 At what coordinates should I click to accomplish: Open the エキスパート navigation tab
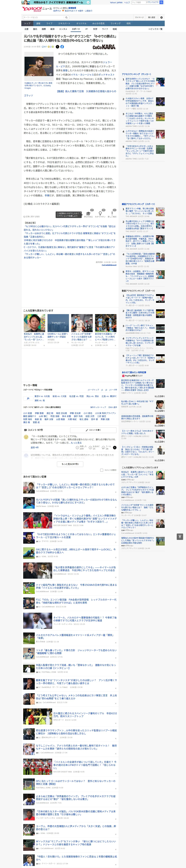64,24
